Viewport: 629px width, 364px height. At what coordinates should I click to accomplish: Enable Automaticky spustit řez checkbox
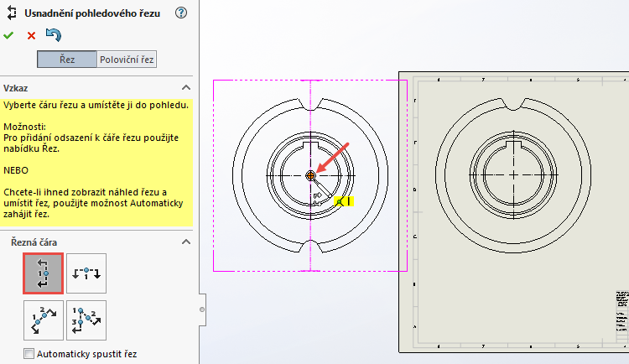coord(29,354)
